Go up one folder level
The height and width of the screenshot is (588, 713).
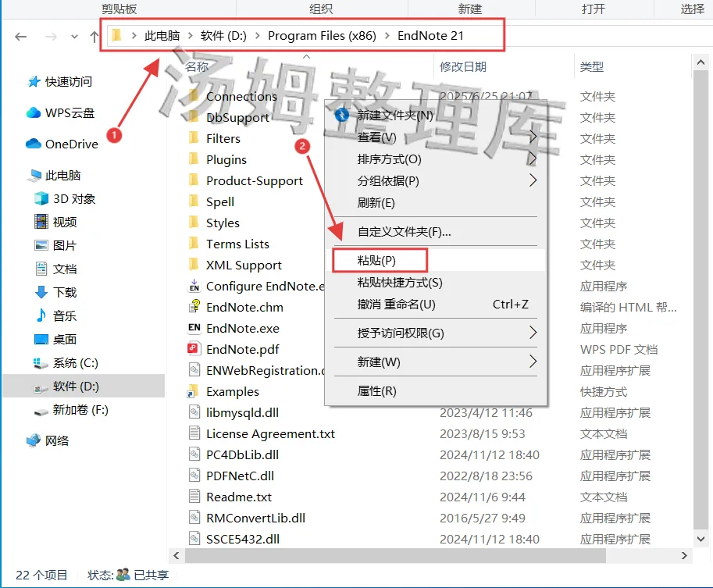pyautogui.click(x=94, y=37)
